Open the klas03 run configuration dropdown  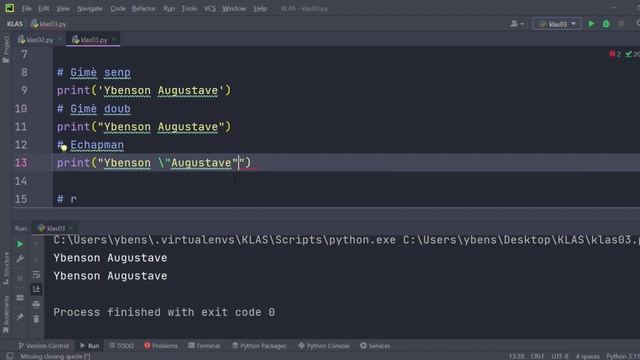[x=557, y=24]
